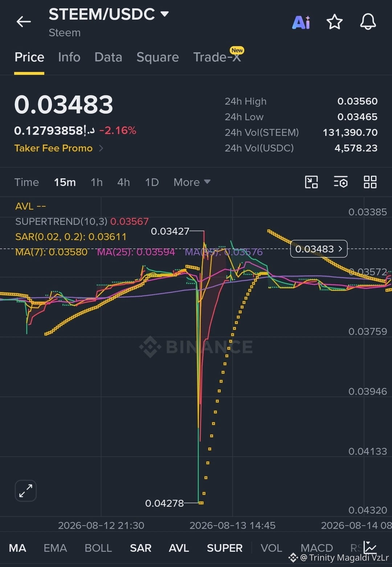Screen dimensions: 392x567
Task: Select the 15m interval
Action: tap(65, 182)
